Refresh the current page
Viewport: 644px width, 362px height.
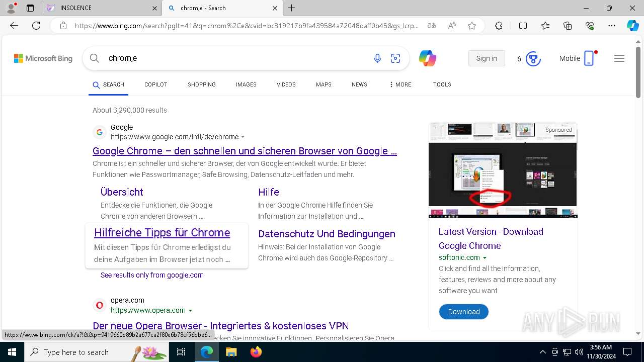coord(36,26)
